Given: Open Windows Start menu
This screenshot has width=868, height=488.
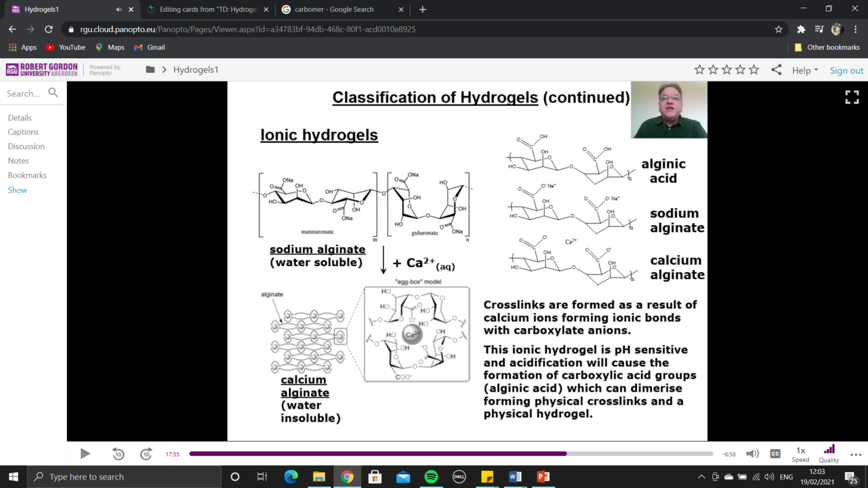Looking at the screenshot, I should coord(14,477).
